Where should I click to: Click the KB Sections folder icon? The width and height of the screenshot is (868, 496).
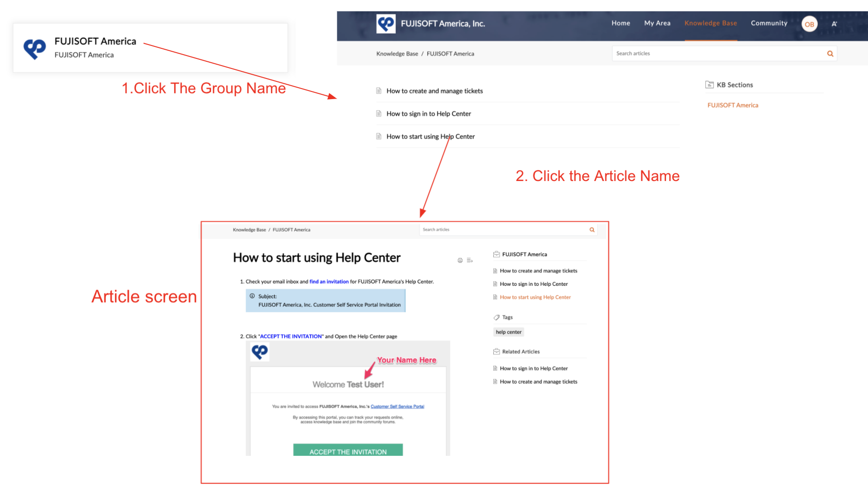(709, 85)
